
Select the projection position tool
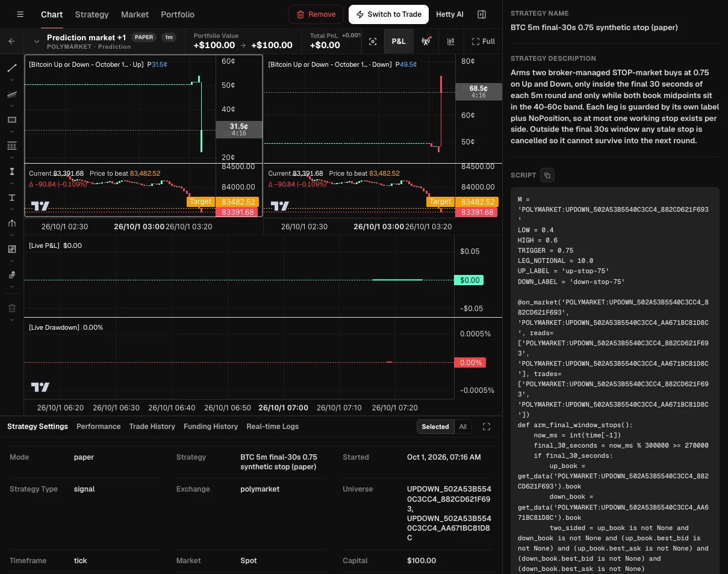(12, 249)
